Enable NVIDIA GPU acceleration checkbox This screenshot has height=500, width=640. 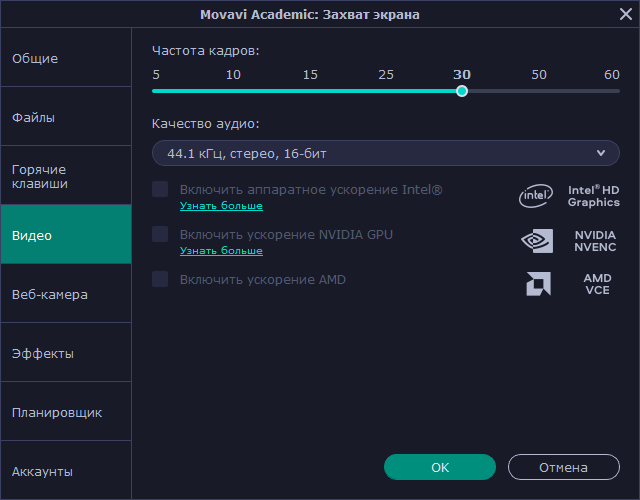160,234
